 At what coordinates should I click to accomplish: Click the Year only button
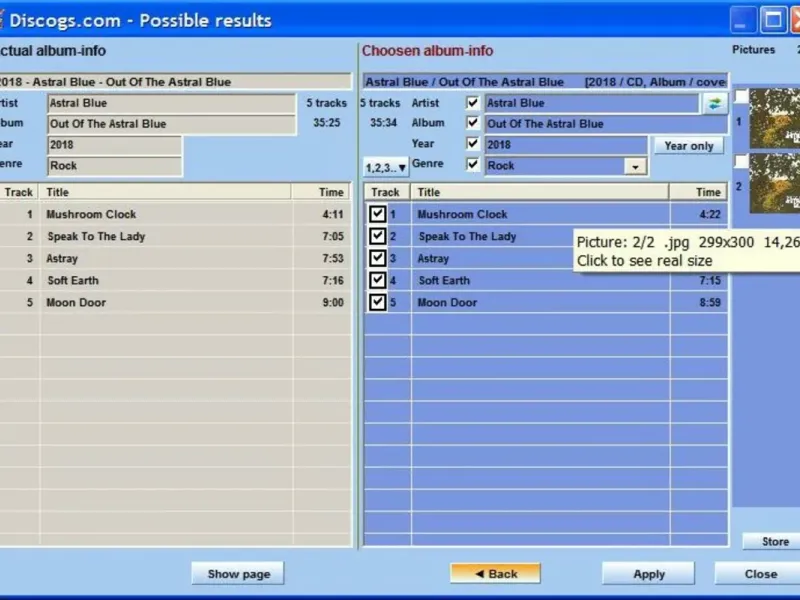pos(689,146)
